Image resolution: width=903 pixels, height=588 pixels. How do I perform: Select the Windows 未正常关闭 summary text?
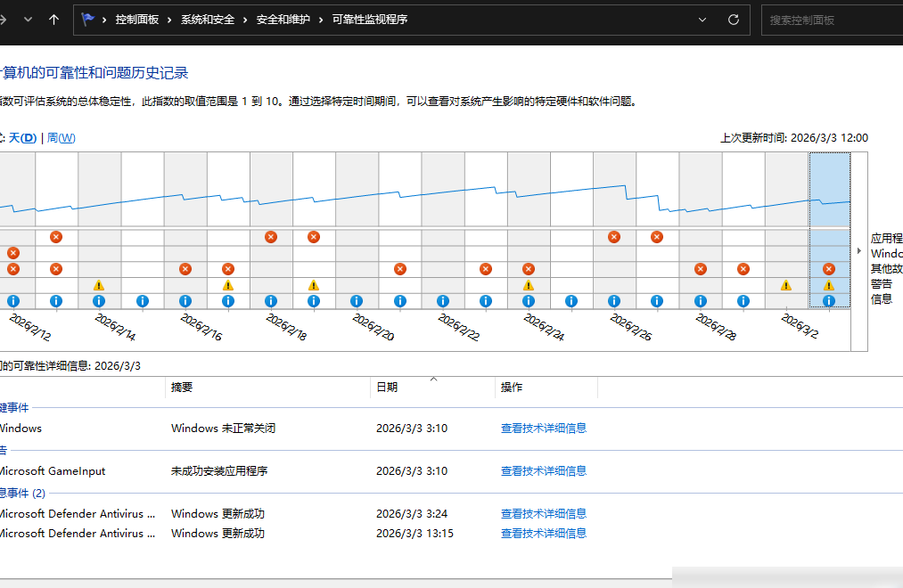point(224,428)
